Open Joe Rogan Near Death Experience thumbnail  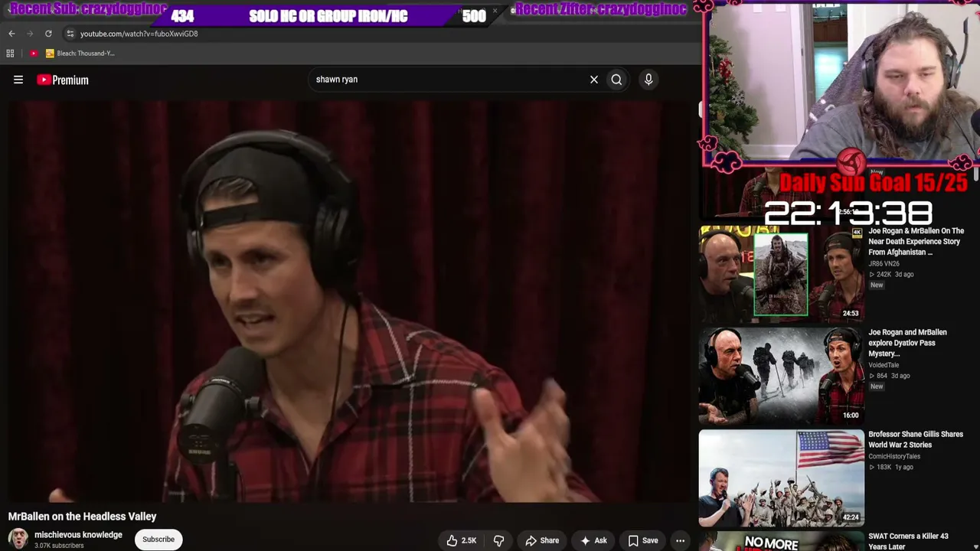(781, 274)
